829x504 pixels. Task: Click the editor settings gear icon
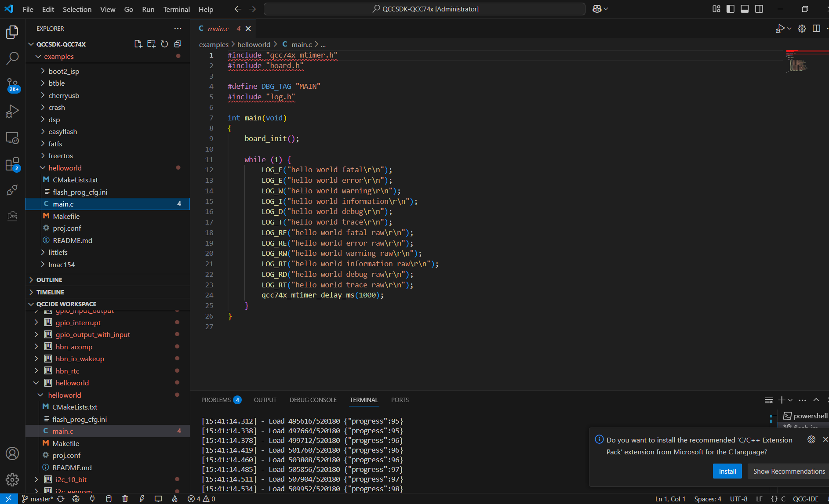802,29
